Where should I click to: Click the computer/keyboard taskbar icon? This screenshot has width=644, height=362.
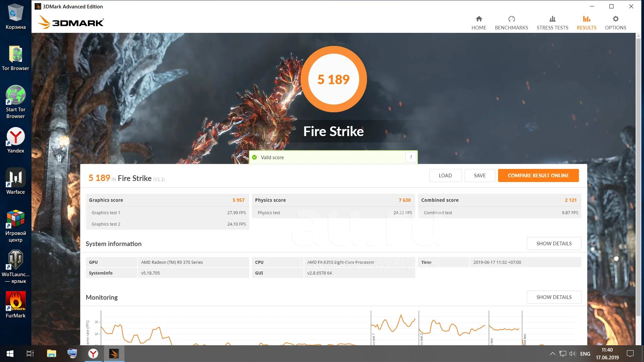click(x=72, y=354)
